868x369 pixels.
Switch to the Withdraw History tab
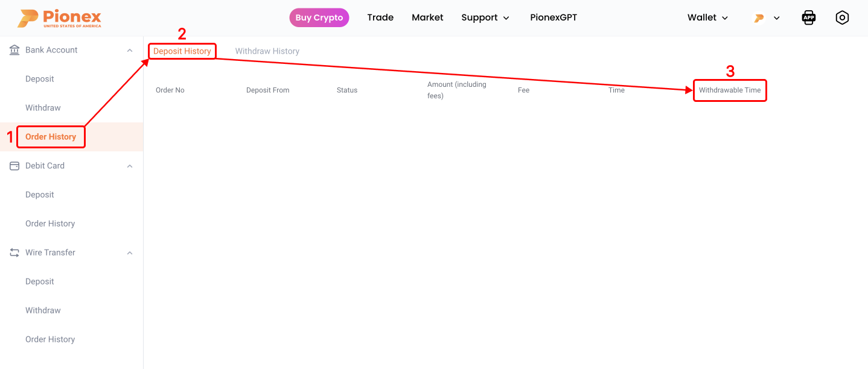[267, 51]
